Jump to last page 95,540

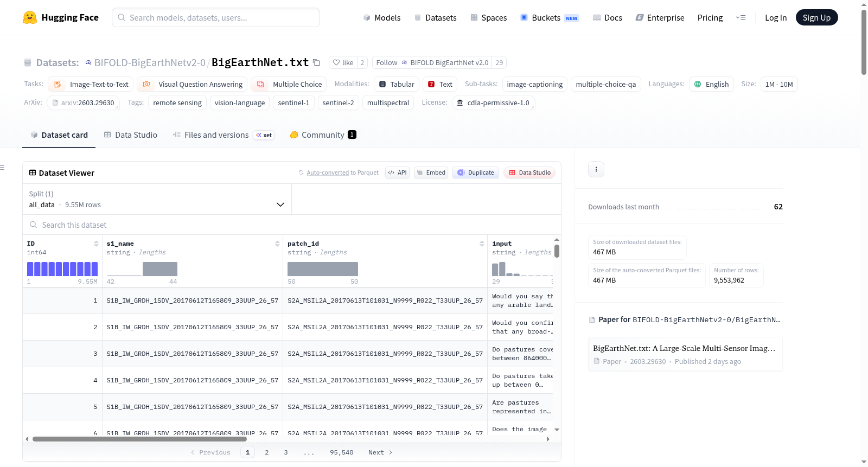342,452
